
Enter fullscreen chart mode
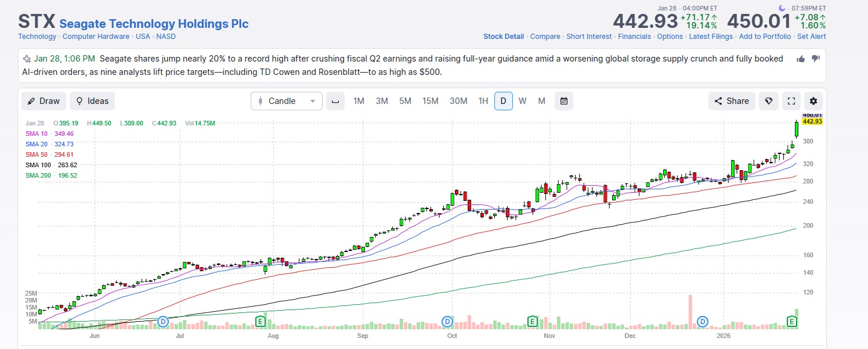click(x=791, y=101)
